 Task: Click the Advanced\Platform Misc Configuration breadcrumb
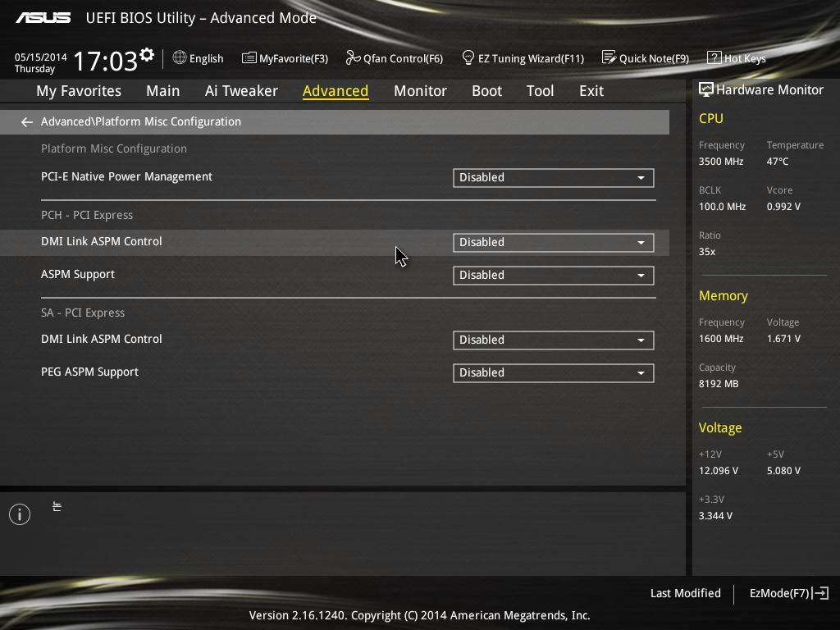[x=141, y=121]
